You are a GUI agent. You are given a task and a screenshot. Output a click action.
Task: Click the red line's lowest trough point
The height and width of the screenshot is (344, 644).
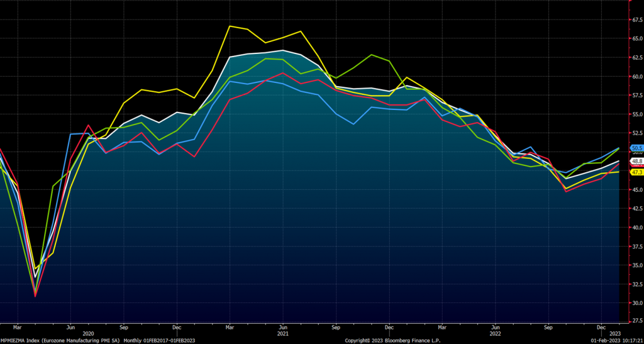[35, 296]
